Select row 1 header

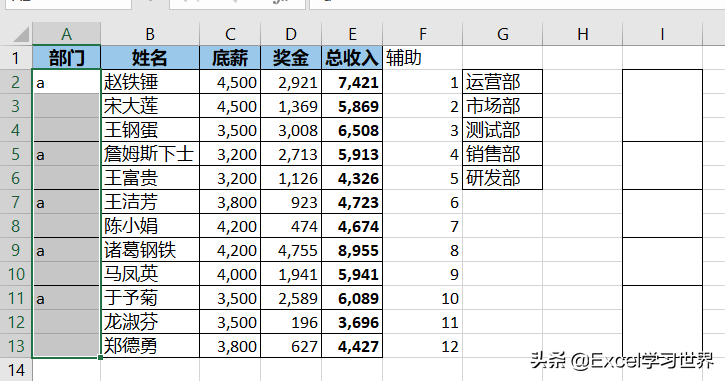click(x=16, y=58)
